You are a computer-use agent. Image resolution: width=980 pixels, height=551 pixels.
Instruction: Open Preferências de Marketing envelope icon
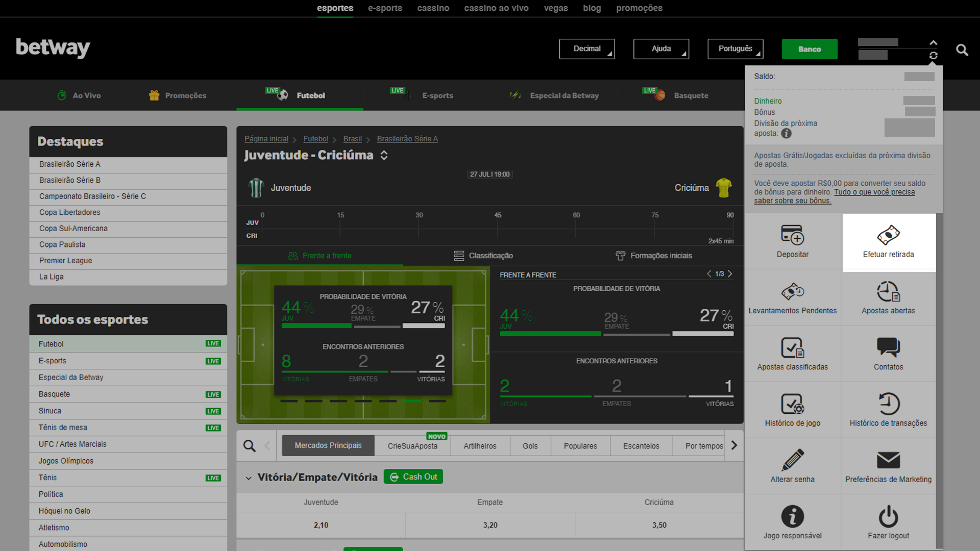click(888, 460)
